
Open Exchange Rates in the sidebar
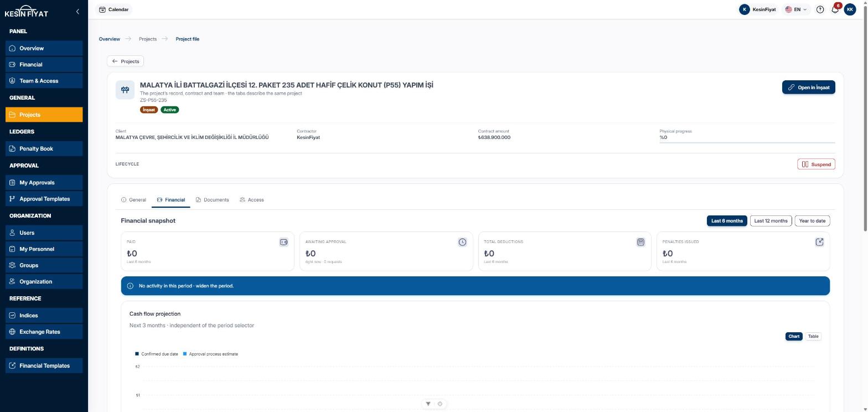44,332
